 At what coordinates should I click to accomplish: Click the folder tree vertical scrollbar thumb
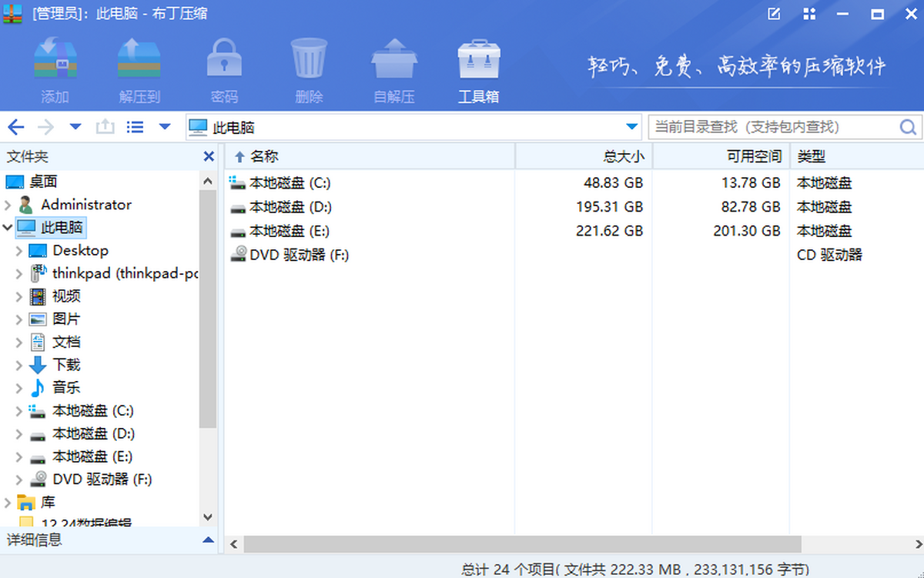tap(208, 309)
